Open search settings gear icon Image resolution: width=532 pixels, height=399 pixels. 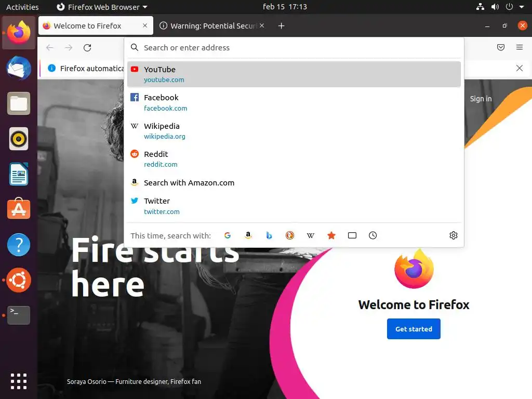pos(453,235)
